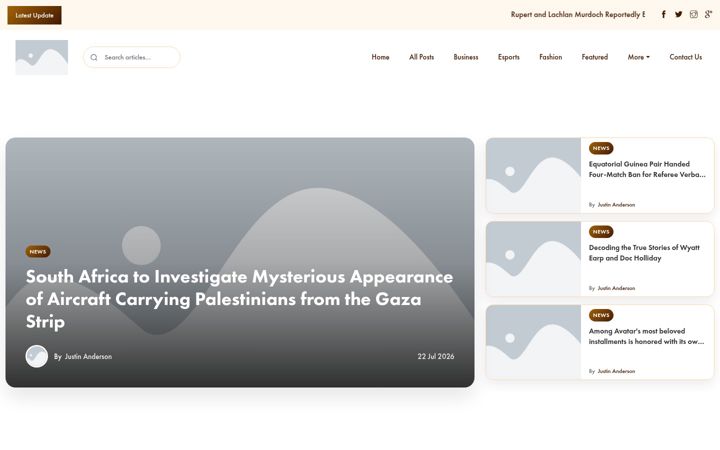
Task: Open the Business menu item
Action: 466,57
